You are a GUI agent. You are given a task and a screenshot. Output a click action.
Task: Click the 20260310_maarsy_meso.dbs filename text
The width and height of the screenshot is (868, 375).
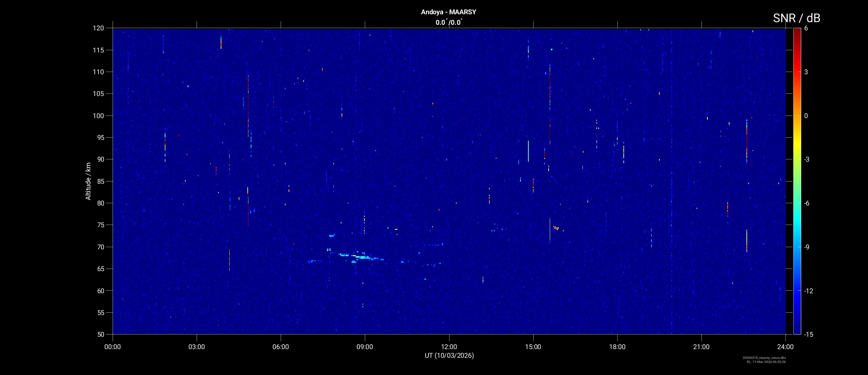coord(764,358)
